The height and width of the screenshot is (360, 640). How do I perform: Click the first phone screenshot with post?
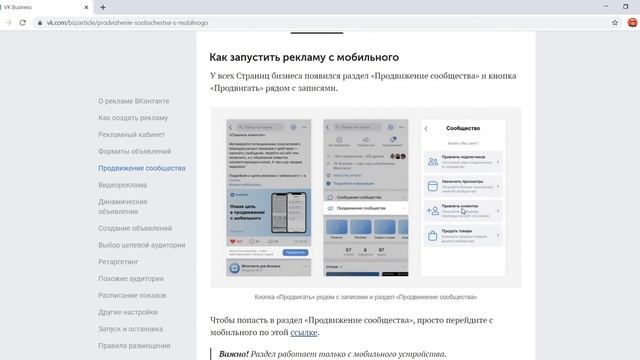point(269,198)
